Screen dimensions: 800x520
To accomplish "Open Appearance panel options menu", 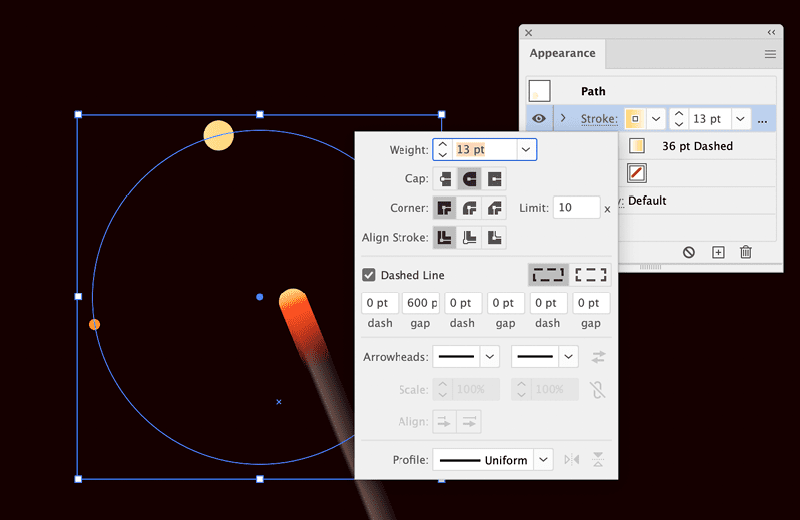I will click(770, 54).
